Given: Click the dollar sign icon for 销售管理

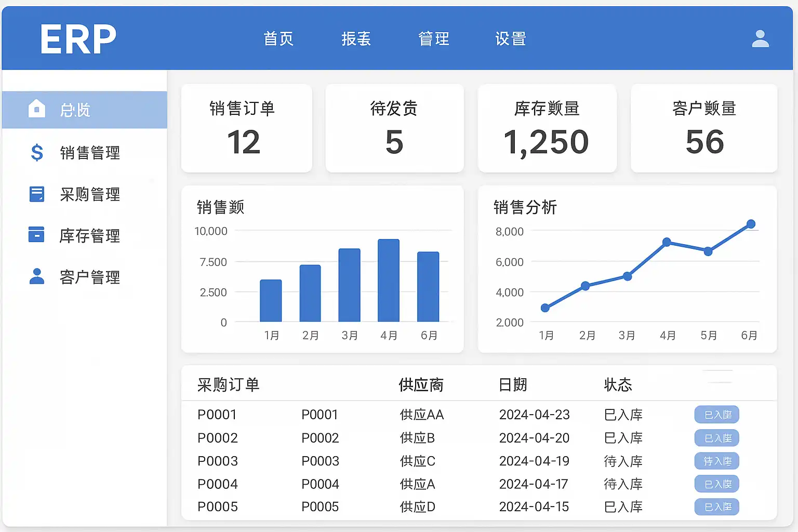Looking at the screenshot, I should [x=37, y=152].
